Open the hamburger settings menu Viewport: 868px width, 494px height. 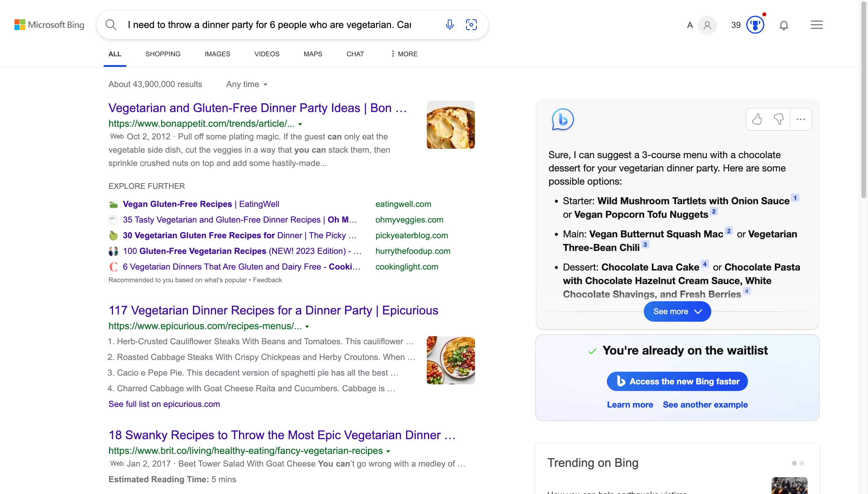coord(816,24)
